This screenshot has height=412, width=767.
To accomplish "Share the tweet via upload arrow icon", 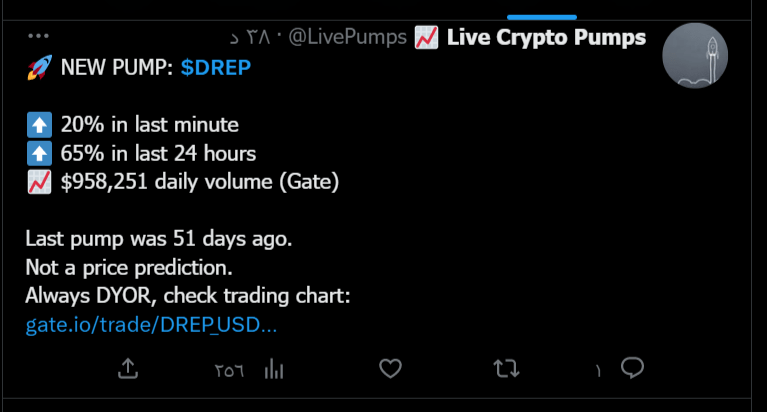I will (x=128, y=368).
